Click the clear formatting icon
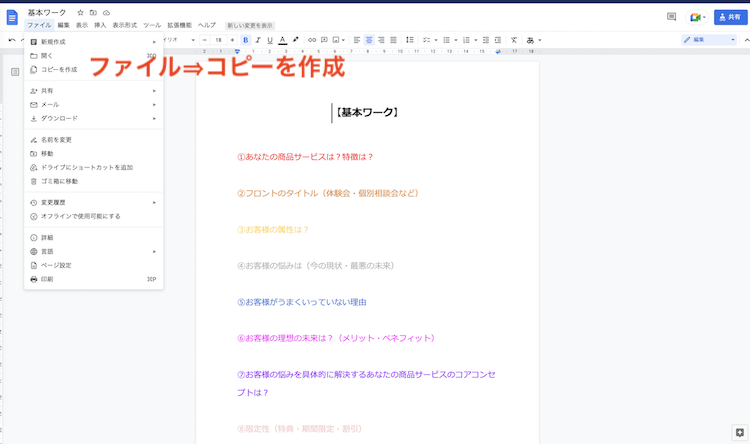Image resolution: width=750 pixels, height=444 pixels. click(x=514, y=40)
